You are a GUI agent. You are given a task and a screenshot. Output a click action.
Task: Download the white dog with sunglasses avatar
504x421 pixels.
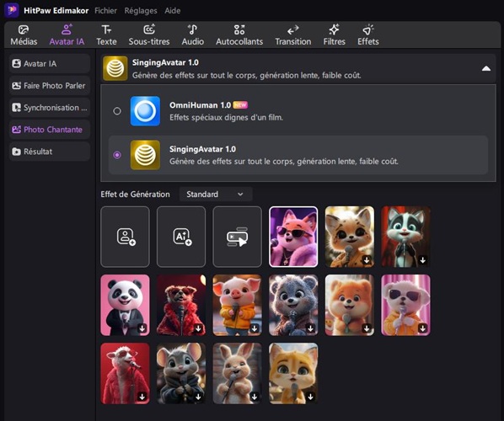click(423, 328)
